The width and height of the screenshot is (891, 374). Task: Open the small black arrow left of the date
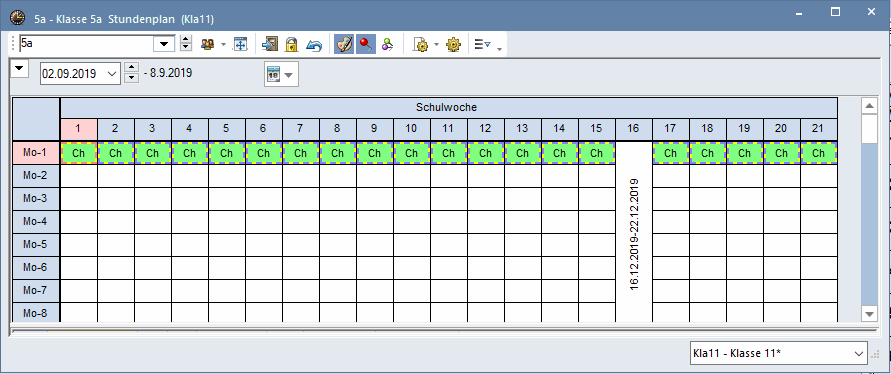(20, 68)
